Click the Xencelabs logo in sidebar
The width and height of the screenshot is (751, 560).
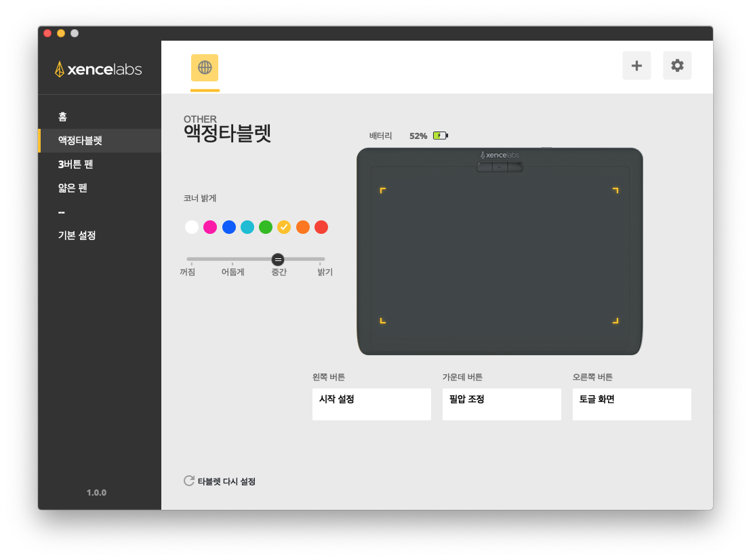pos(98,69)
